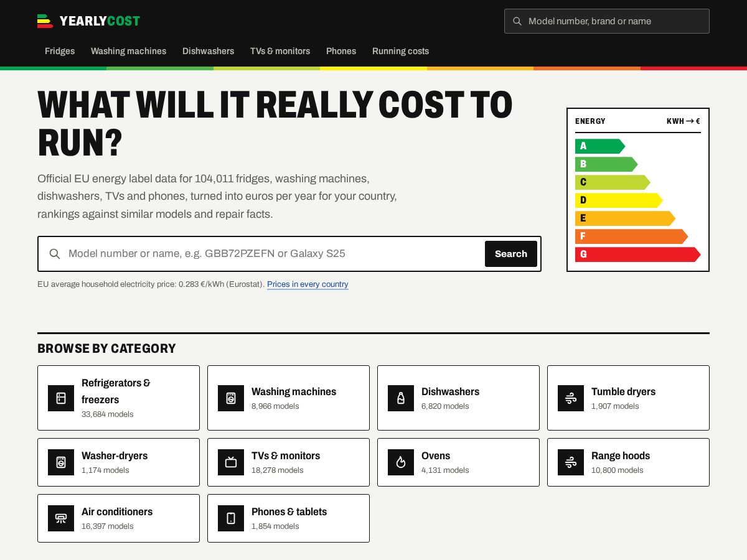Screen dimensions: 747x560
Task: Open the Dishwashers nav item
Action: point(208,51)
